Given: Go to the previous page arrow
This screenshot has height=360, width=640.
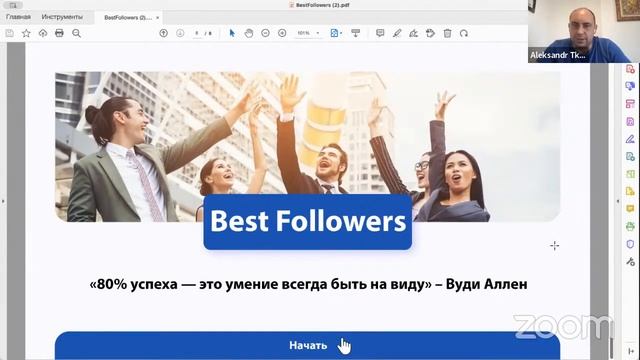Looking at the screenshot, I should tap(163, 33).
